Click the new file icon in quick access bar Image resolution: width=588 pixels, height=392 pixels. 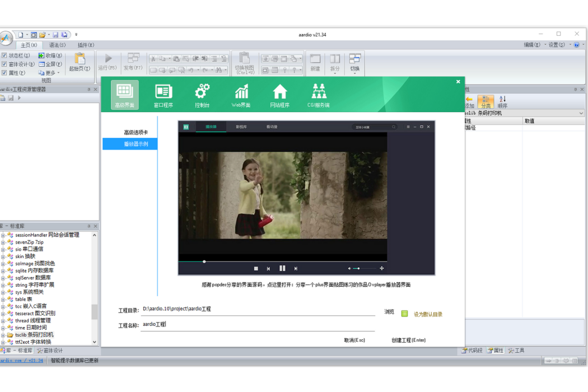pos(21,35)
